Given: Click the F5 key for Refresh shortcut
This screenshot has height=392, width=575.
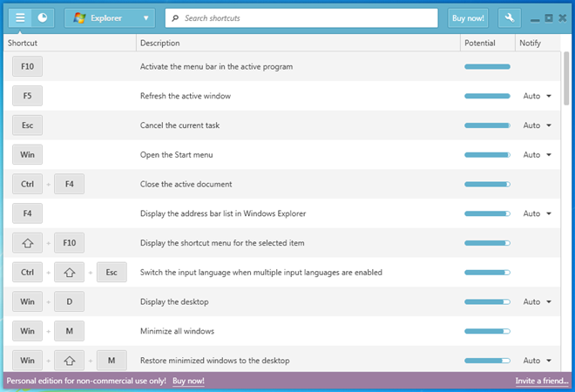Looking at the screenshot, I should [27, 96].
